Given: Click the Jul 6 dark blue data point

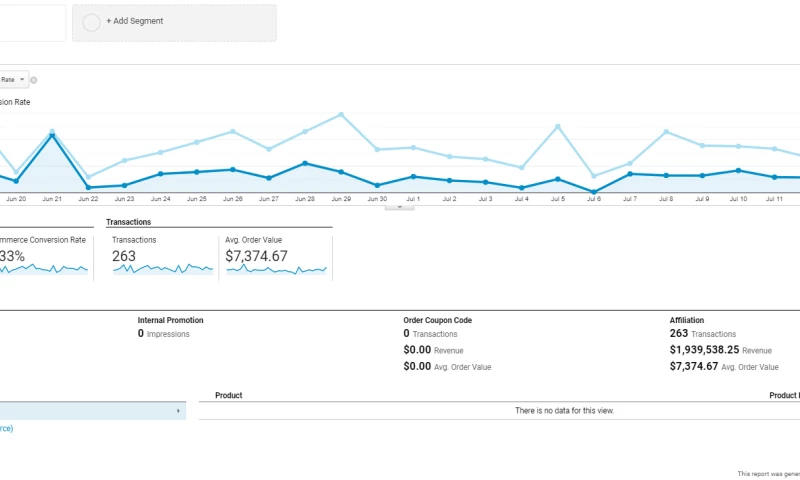Looking at the screenshot, I should point(594,192).
